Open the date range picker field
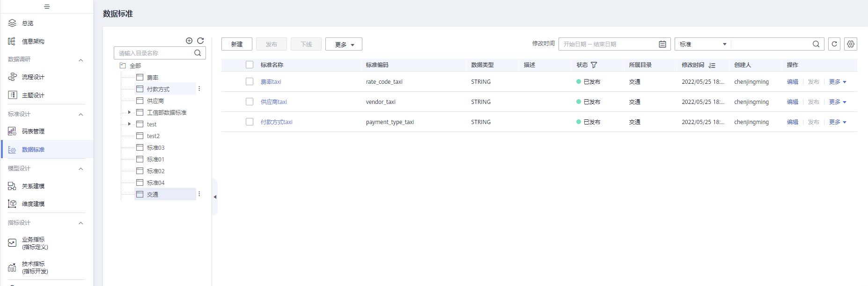This screenshot has width=868, height=286. [614, 44]
